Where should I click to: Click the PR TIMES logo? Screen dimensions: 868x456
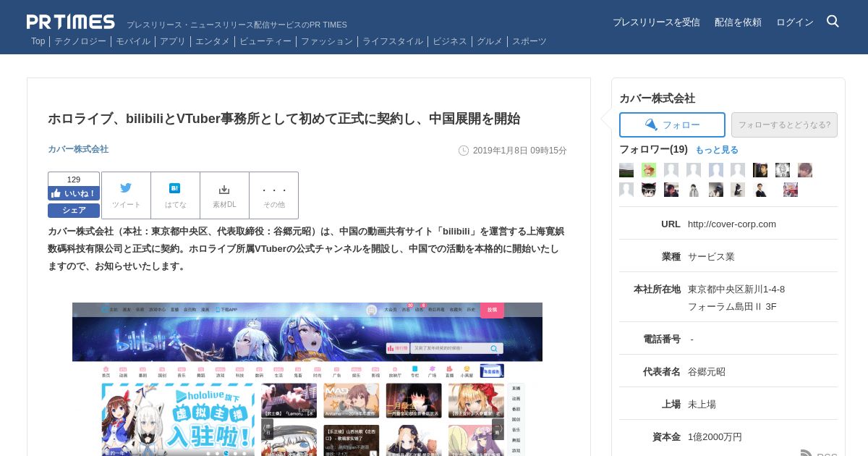tap(71, 22)
